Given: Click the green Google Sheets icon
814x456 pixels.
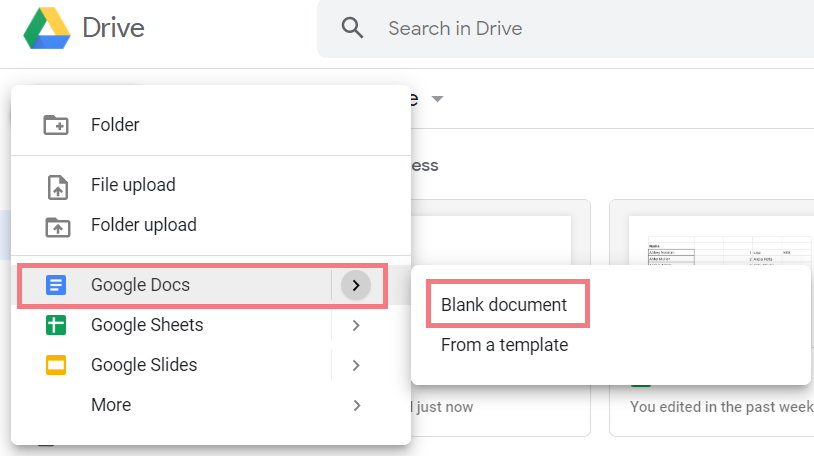Looking at the screenshot, I should 56,325.
